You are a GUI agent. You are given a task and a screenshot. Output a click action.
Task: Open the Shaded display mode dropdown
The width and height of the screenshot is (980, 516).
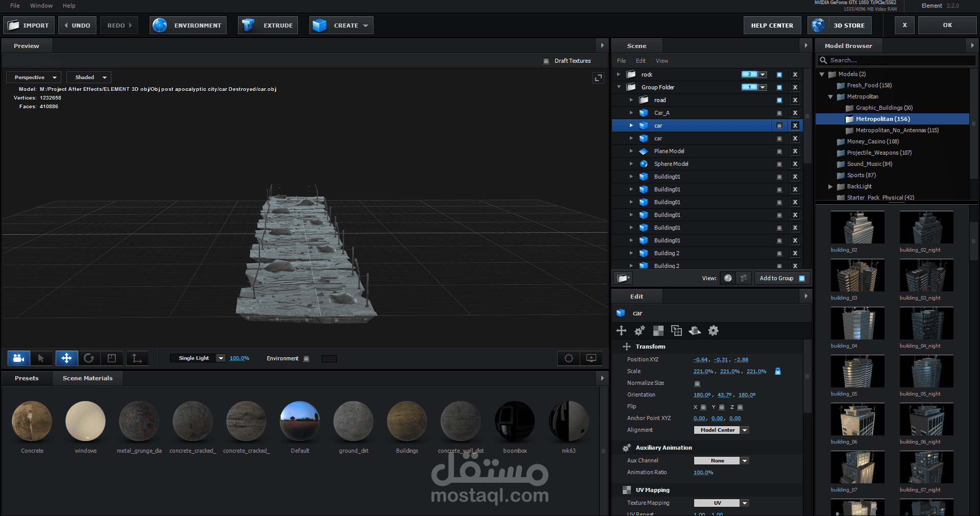[x=89, y=78]
